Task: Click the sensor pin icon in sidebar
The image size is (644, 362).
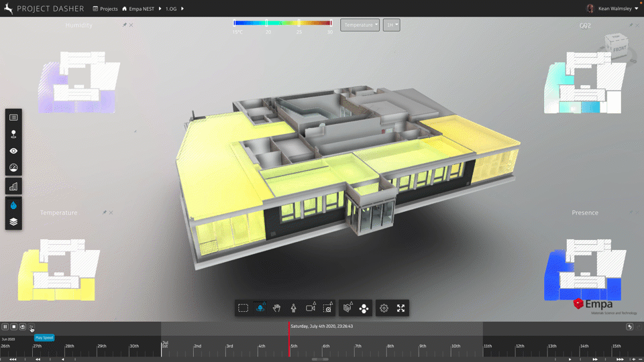Action: coord(13,134)
